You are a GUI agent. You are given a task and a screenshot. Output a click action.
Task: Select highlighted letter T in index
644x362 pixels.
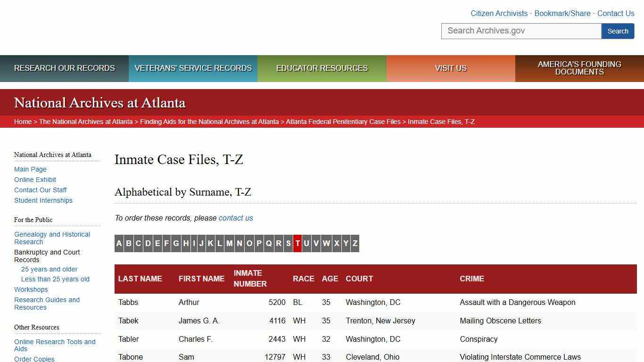coord(297,243)
